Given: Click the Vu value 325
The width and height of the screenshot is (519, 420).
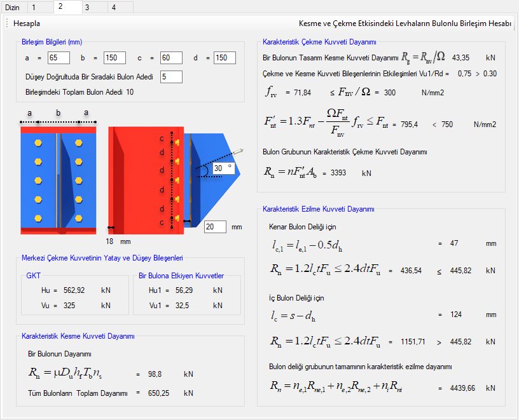Looking at the screenshot, I should (69, 306).
